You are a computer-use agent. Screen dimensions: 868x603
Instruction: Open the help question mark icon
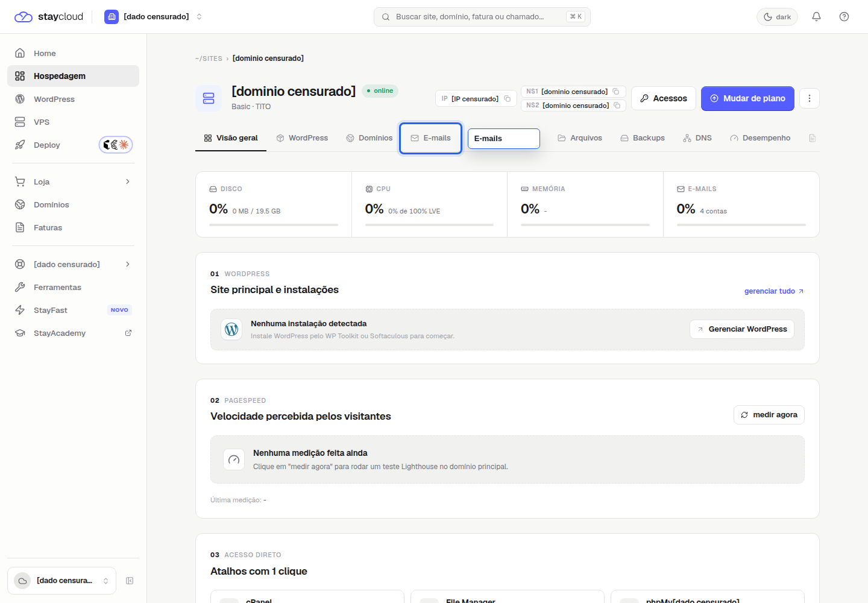click(x=844, y=16)
